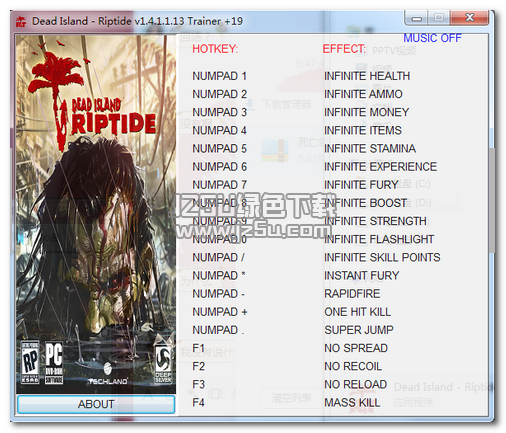The height and width of the screenshot is (433, 506).
Task: Select the NO SPREAD effect text
Action: pyautogui.click(x=356, y=348)
